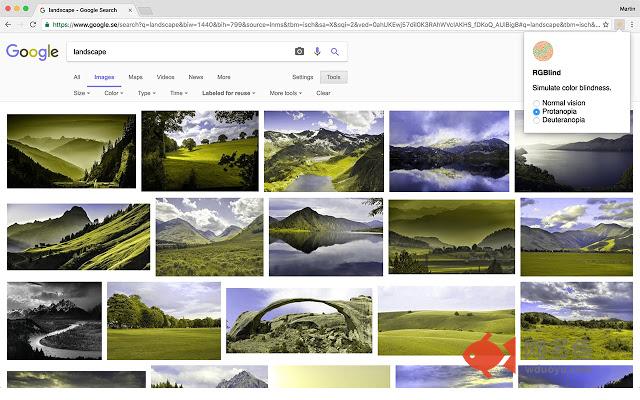Toggle the Tools button

pos(333,77)
